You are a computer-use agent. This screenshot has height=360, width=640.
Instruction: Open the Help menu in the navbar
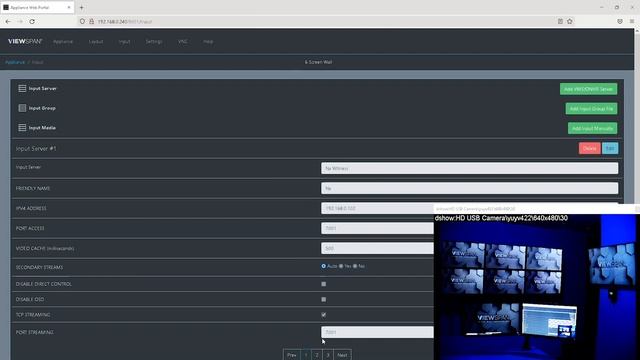pos(208,42)
